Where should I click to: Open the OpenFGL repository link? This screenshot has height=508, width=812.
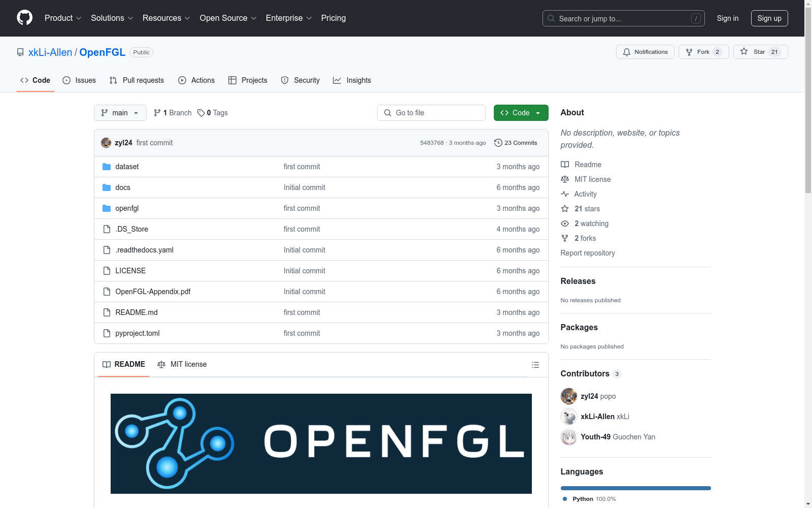103,52
